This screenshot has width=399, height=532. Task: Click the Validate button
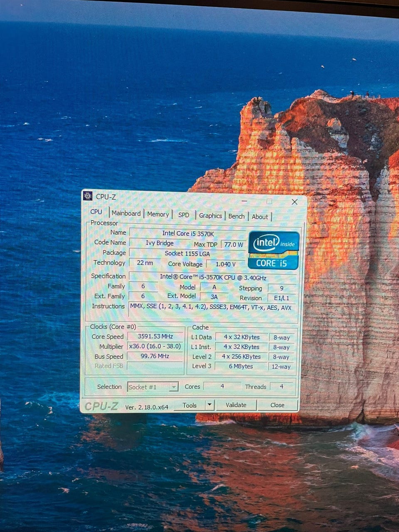click(236, 405)
